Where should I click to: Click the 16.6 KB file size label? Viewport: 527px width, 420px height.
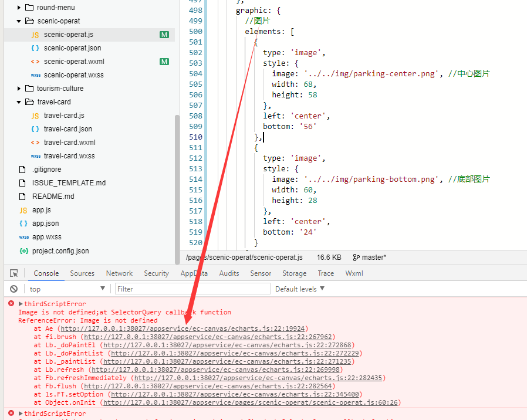click(x=329, y=258)
